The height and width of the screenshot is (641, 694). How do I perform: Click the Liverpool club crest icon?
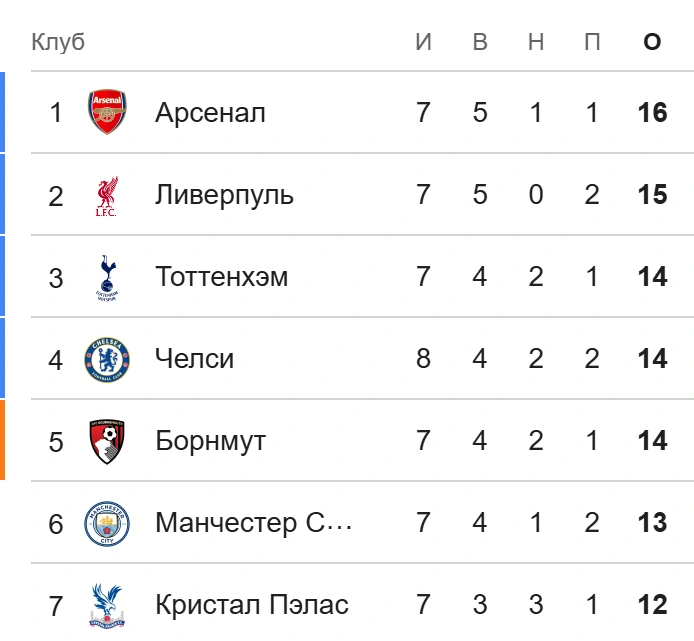point(107,194)
